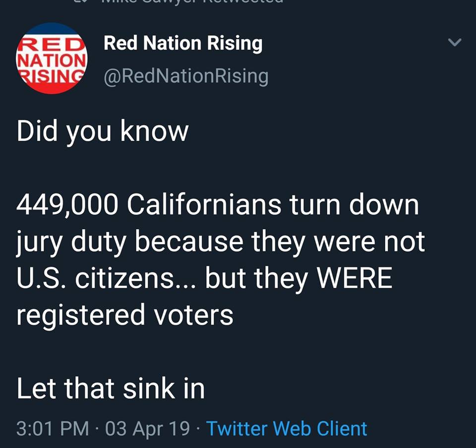Open the @RedNationRising handle link
Viewport: 476px width, 448px height.
tap(186, 76)
